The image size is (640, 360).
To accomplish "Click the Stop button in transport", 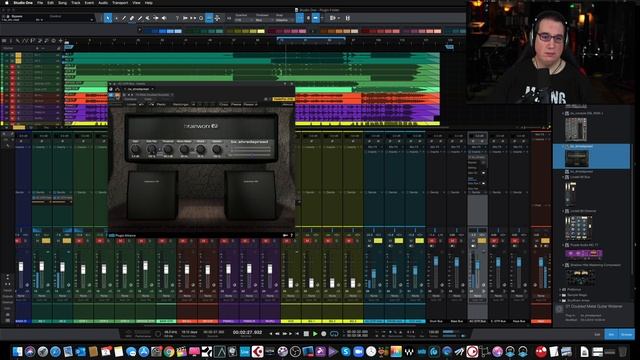I will [x=306, y=334].
